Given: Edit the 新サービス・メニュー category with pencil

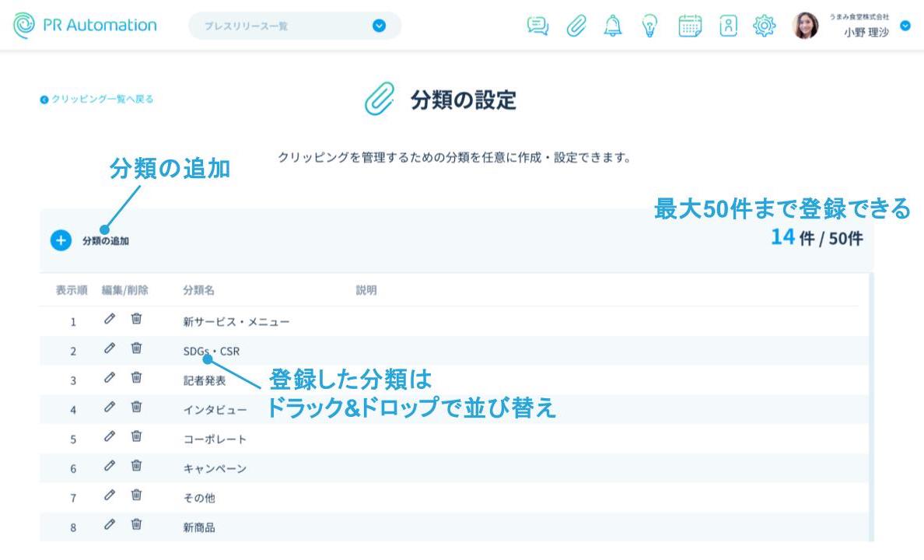Looking at the screenshot, I should (x=110, y=319).
